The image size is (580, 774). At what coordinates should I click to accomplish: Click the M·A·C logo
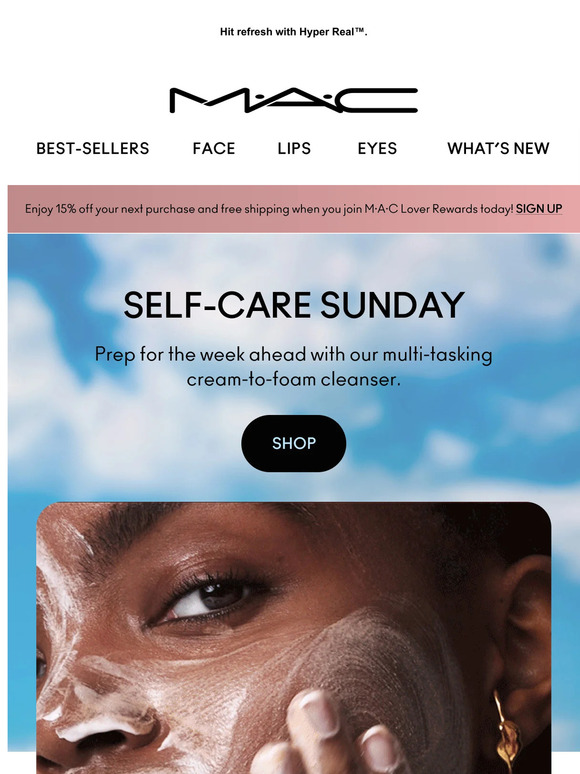coord(293,100)
